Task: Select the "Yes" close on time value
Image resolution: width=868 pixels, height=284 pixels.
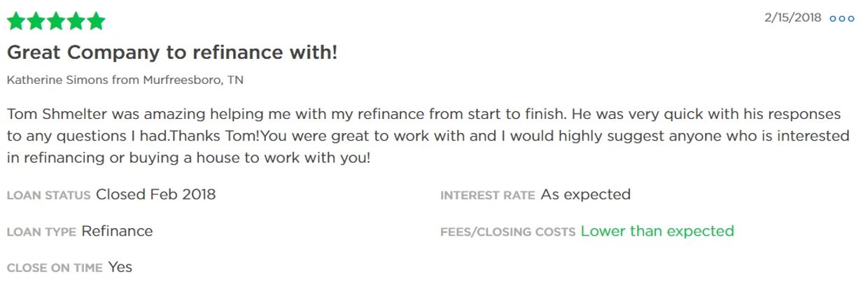Action: pos(120,267)
